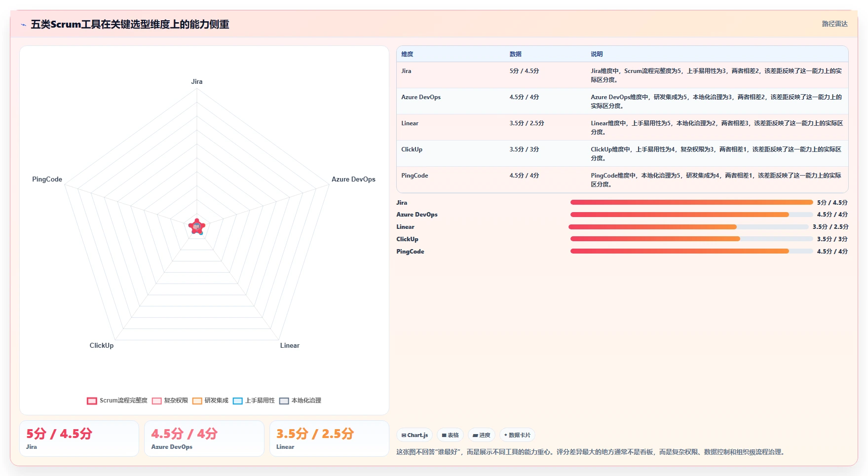Select the 维度 column header

pos(407,54)
